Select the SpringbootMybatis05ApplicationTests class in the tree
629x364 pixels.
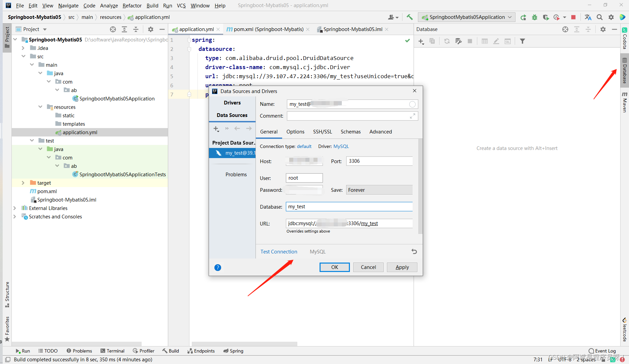pyautogui.click(x=122, y=174)
